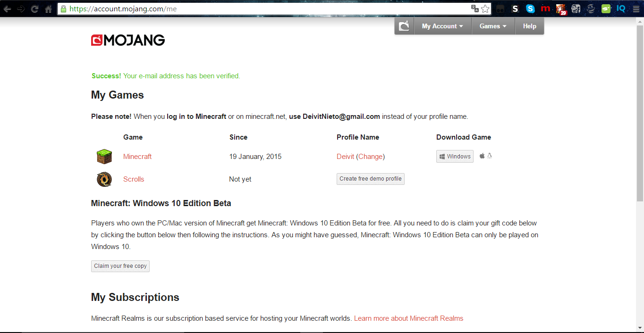The image size is (644, 333).
Task: Open the red m extension icon
Action: point(545,8)
